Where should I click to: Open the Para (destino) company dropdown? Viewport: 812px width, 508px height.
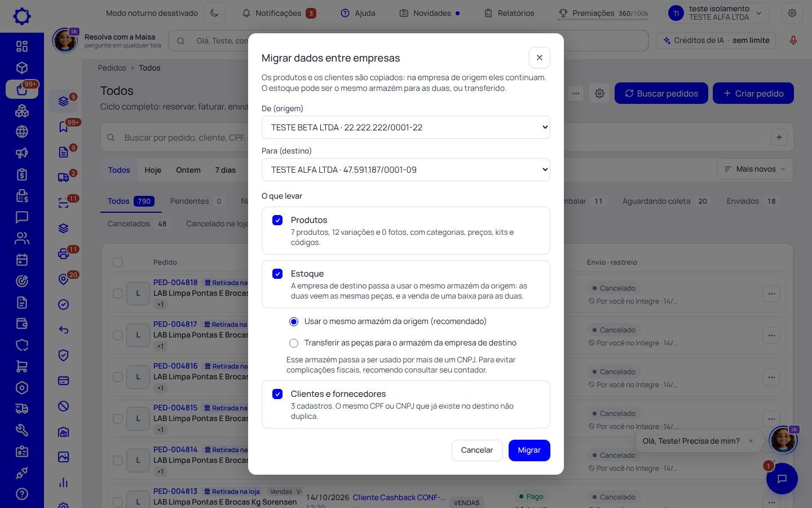point(406,170)
